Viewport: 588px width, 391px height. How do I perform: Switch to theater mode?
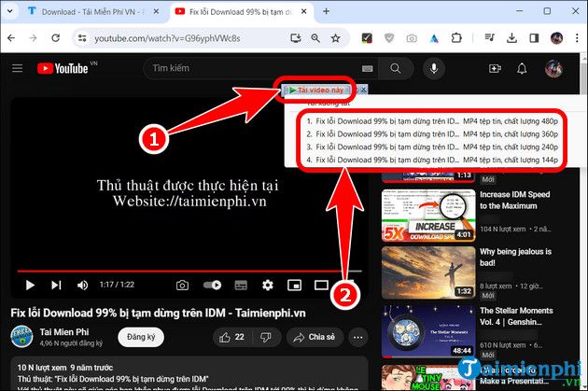click(x=321, y=286)
